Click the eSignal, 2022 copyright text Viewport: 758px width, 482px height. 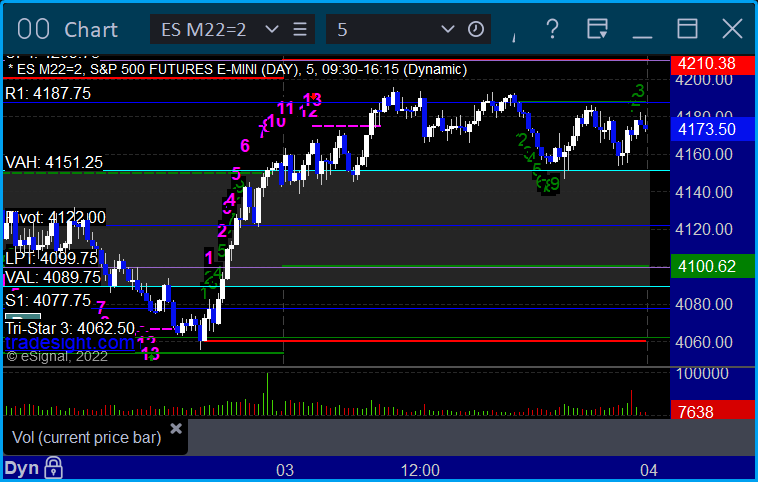(x=57, y=356)
